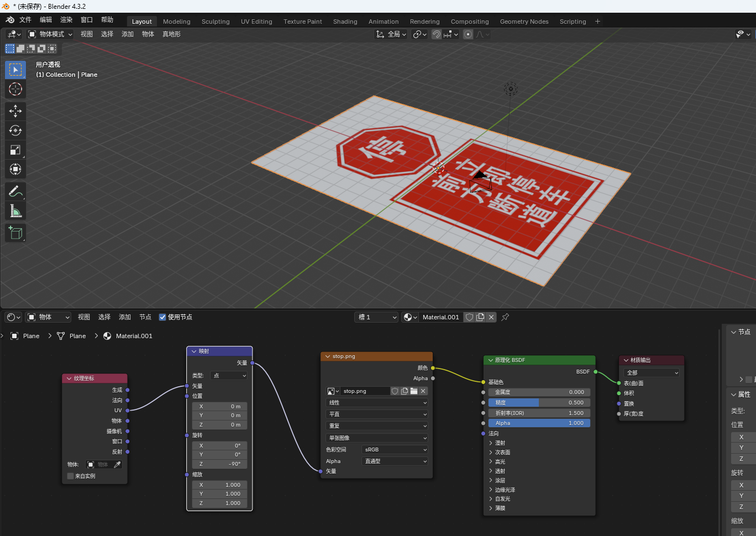Click the 糙度 roughness slider
This screenshot has height=536, width=756.
pos(539,403)
